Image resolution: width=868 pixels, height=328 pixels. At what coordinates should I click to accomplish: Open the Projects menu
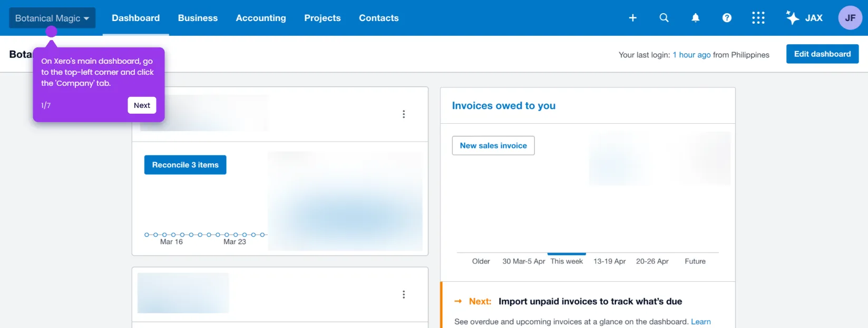pyautogui.click(x=323, y=18)
